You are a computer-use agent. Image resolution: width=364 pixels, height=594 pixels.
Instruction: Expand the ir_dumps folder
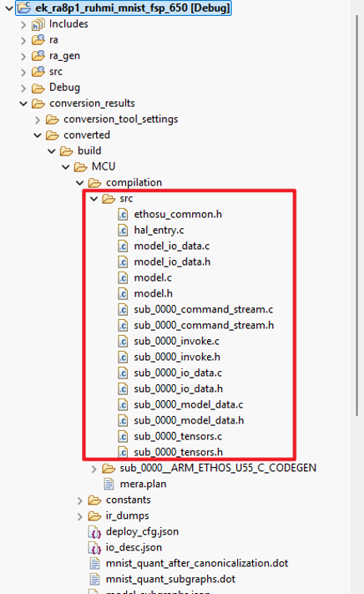80,516
